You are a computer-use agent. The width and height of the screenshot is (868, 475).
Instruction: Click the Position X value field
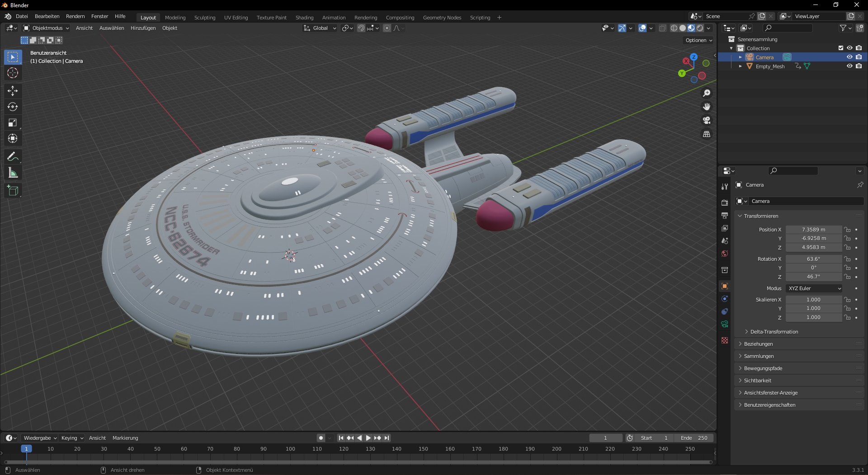pyautogui.click(x=813, y=230)
